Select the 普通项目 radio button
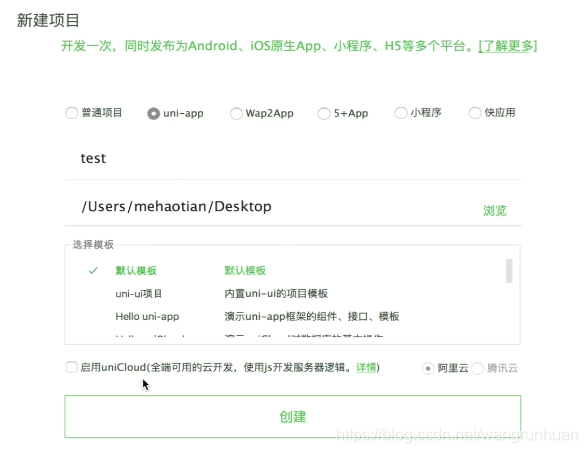 click(x=72, y=113)
